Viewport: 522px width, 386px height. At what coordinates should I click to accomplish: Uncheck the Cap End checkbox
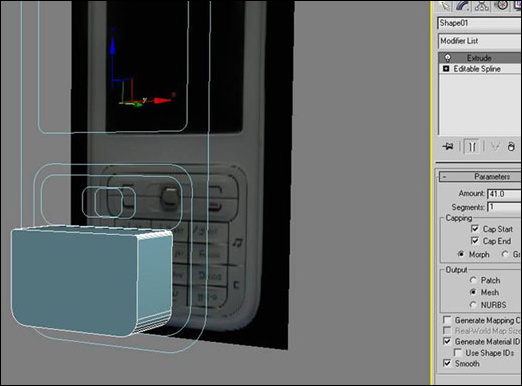tap(475, 241)
